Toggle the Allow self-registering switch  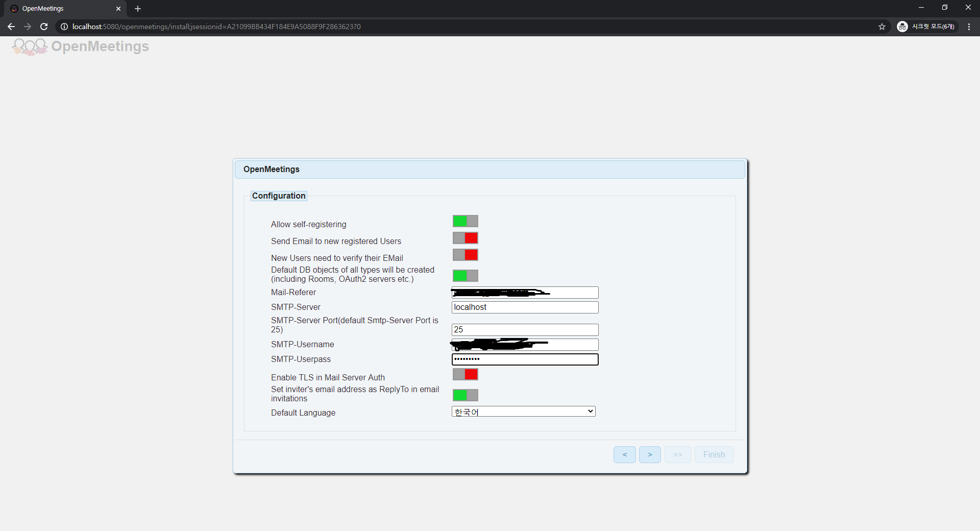pos(465,221)
